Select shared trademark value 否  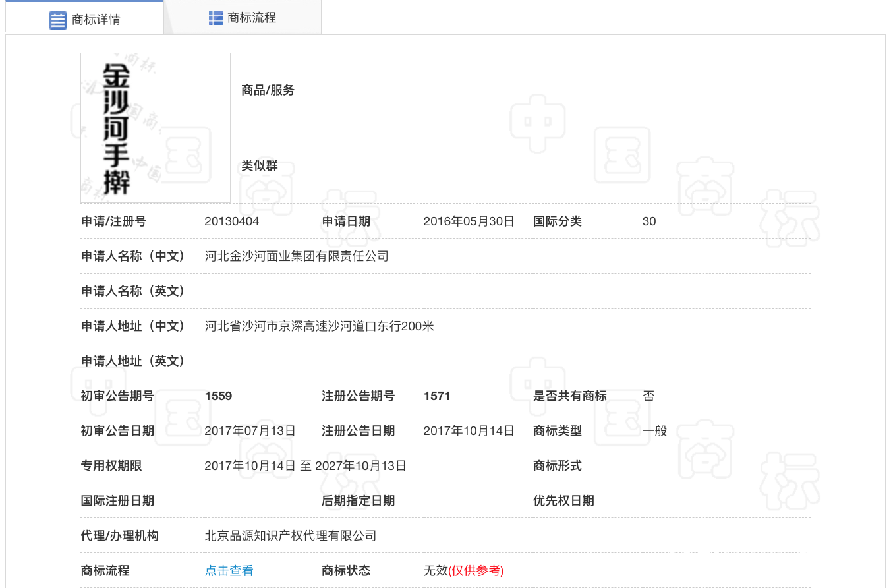coord(649,396)
